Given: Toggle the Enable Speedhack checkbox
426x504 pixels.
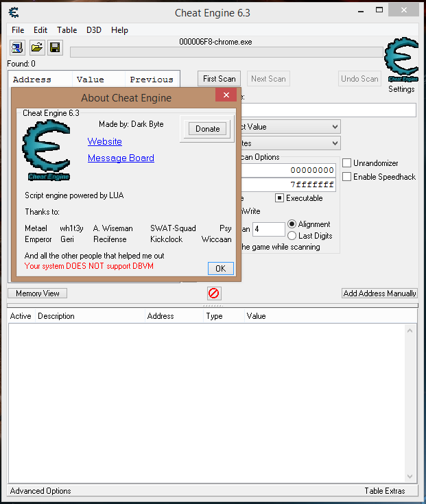Looking at the screenshot, I should pos(346,176).
